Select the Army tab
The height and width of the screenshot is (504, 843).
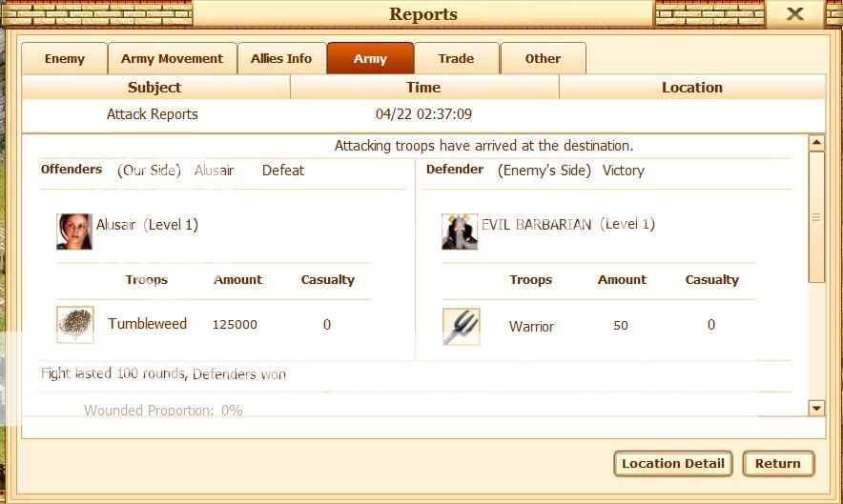[x=370, y=59]
